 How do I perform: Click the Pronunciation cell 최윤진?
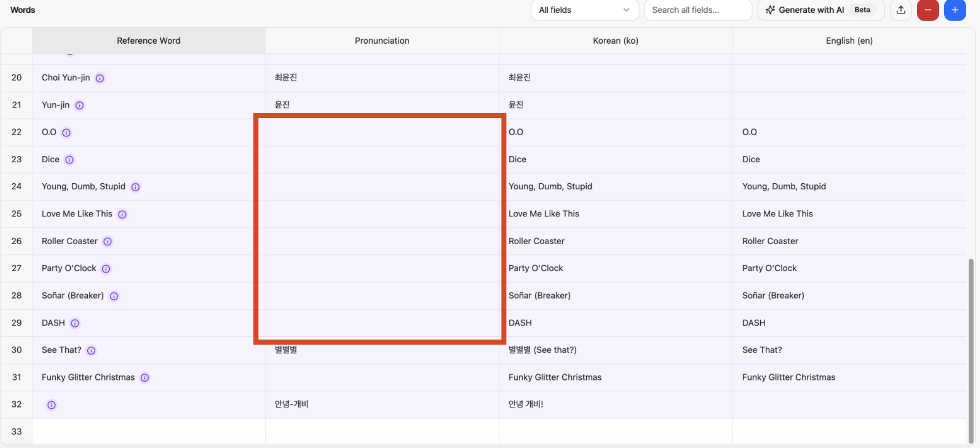coord(382,77)
